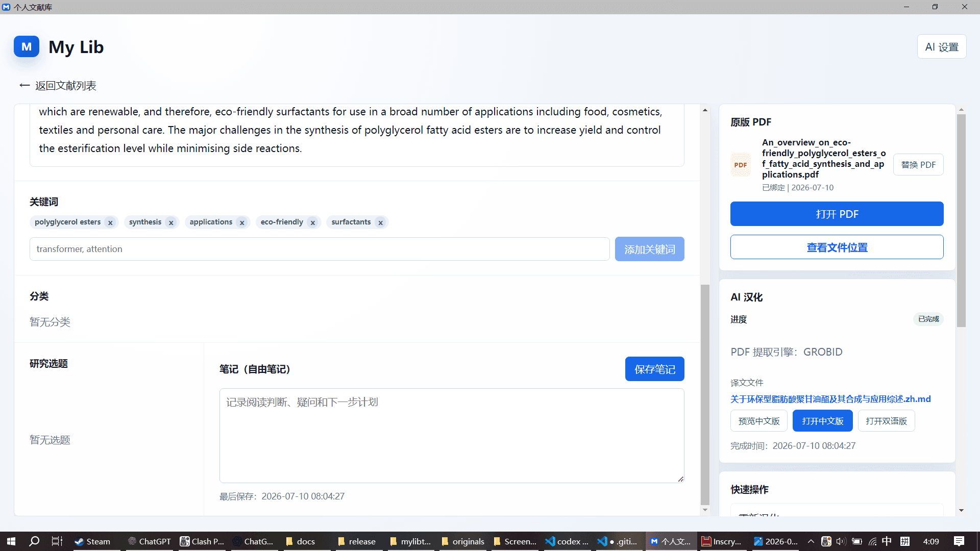Toggle the 中 input language indicator
The image size is (980, 551).
point(887,541)
